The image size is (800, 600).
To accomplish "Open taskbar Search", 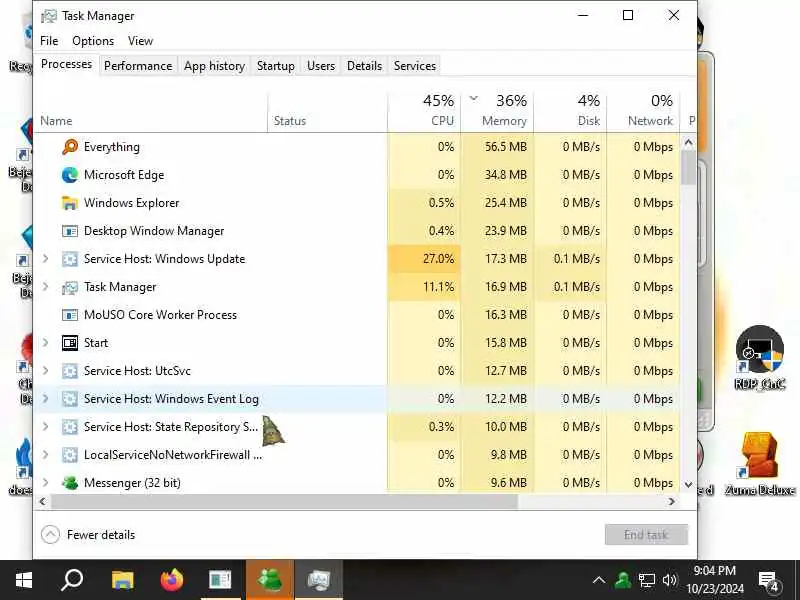I will 72,580.
